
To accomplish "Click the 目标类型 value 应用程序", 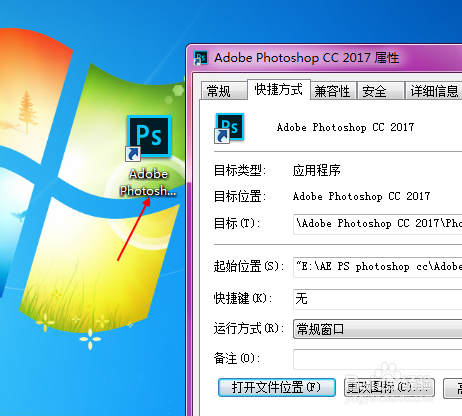I will pyautogui.click(x=316, y=171).
